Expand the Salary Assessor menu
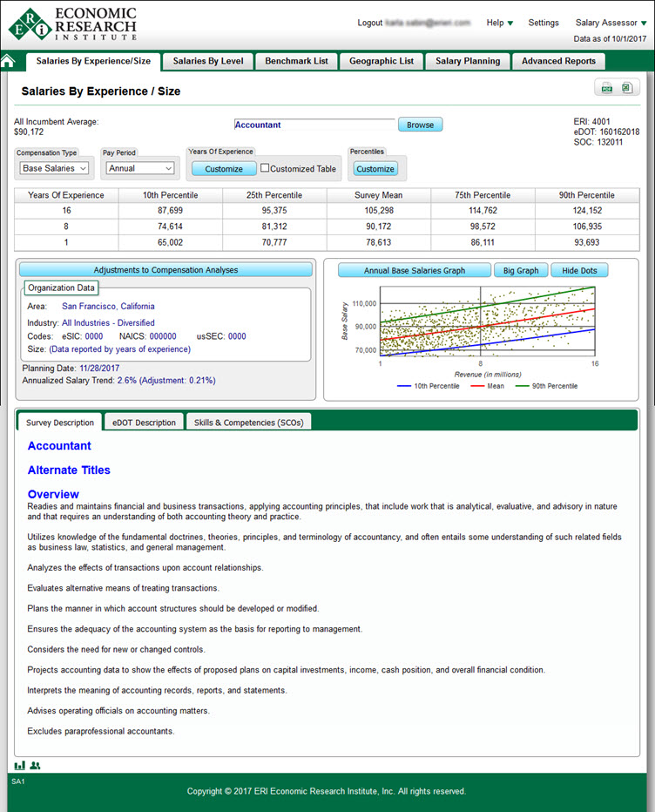This screenshot has height=812, width=655. click(611, 23)
